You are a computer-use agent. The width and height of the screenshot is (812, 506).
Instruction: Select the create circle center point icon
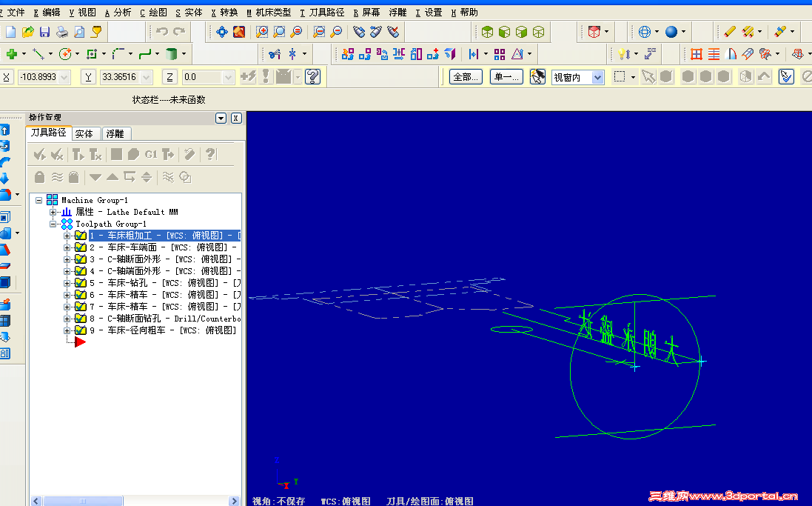(x=65, y=53)
